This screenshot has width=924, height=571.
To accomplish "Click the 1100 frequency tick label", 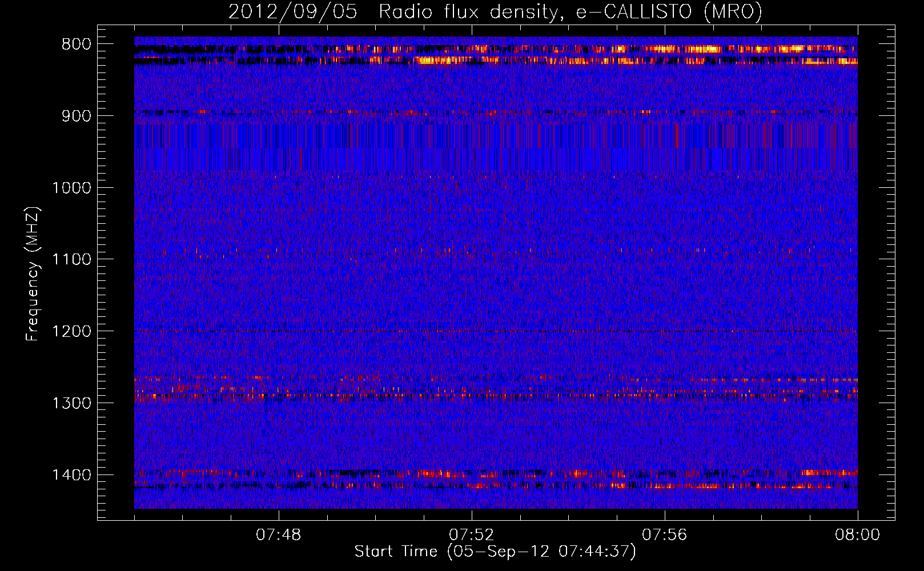I will 71,260.
